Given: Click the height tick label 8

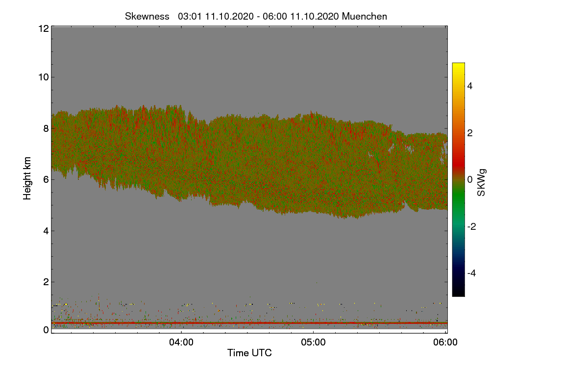Looking at the screenshot, I should tap(46, 128).
